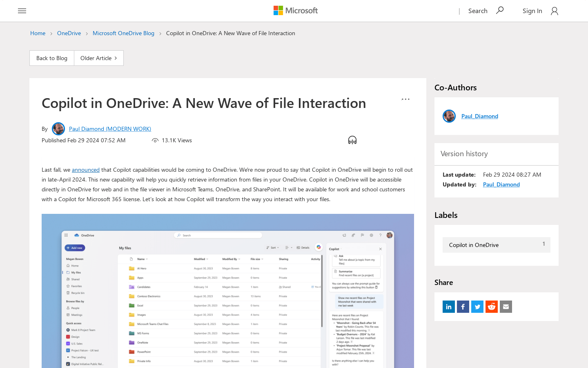
Task: Go to Older Article
Action: tap(98, 58)
